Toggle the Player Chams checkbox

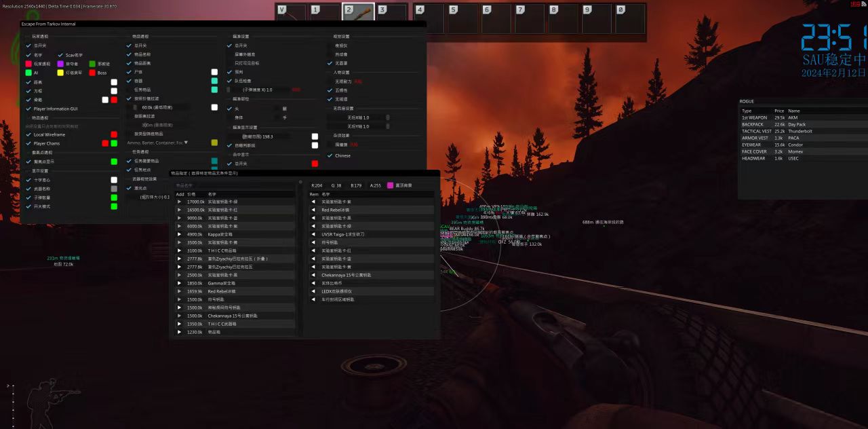pos(28,143)
